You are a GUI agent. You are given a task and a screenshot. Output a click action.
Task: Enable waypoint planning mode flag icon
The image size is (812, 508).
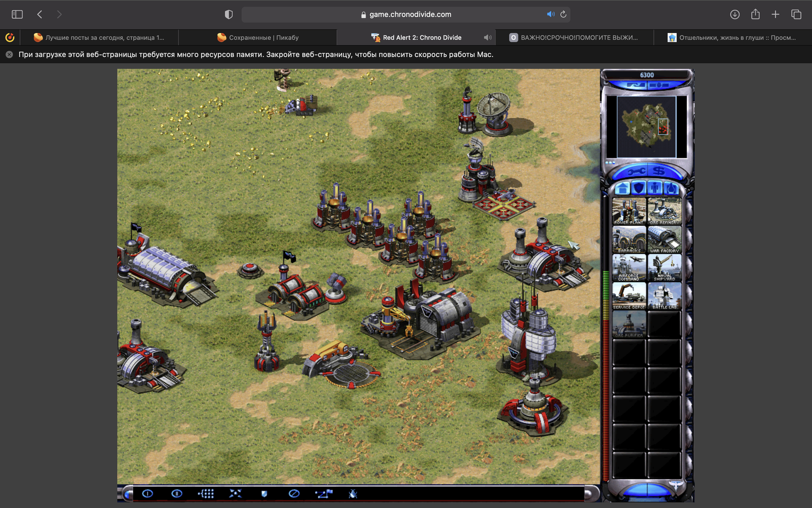tap(324, 493)
